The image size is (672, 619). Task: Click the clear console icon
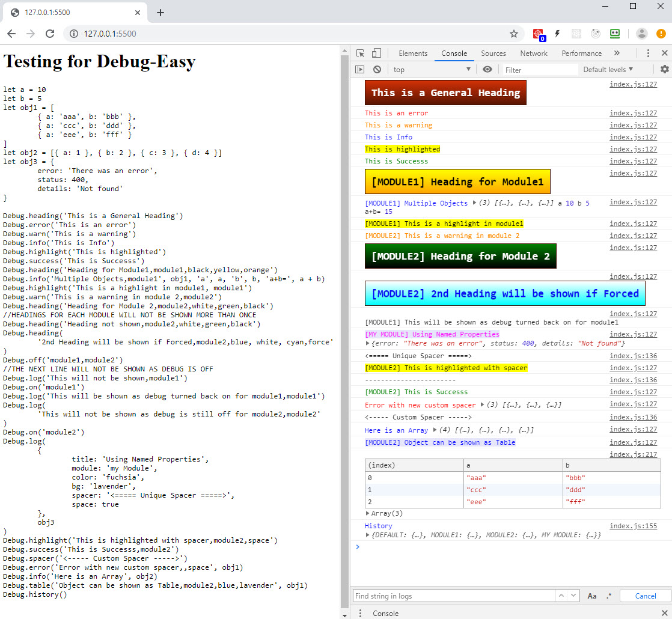[377, 69]
